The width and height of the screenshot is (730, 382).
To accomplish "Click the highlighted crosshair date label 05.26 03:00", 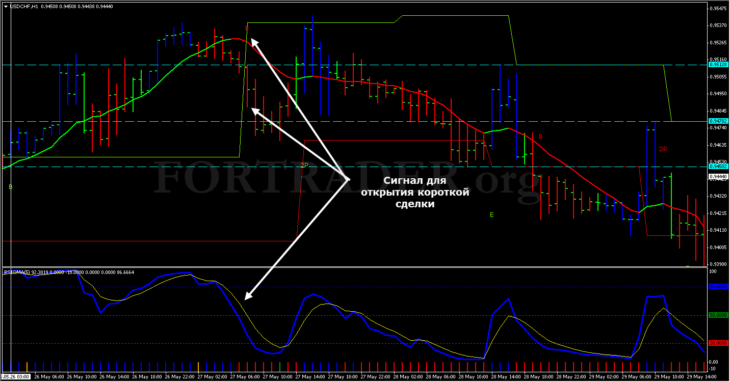I will (x=16, y=376).
